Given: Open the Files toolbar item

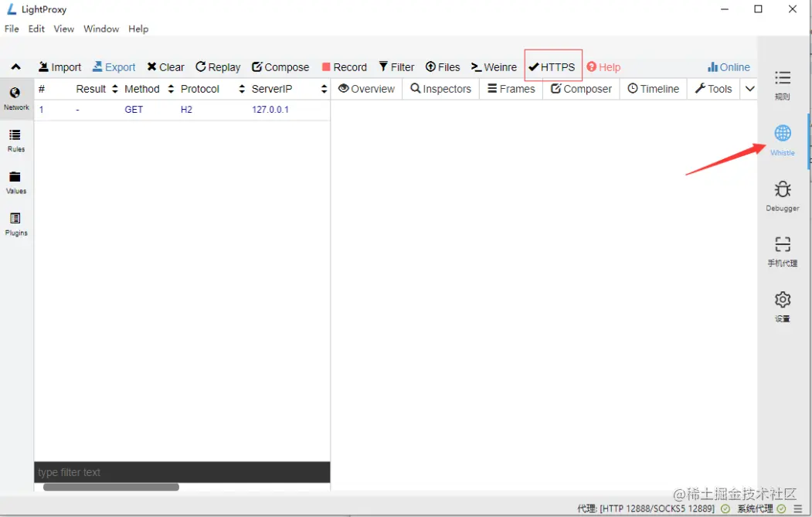Looking at the screenshot, I should (443, 67).
